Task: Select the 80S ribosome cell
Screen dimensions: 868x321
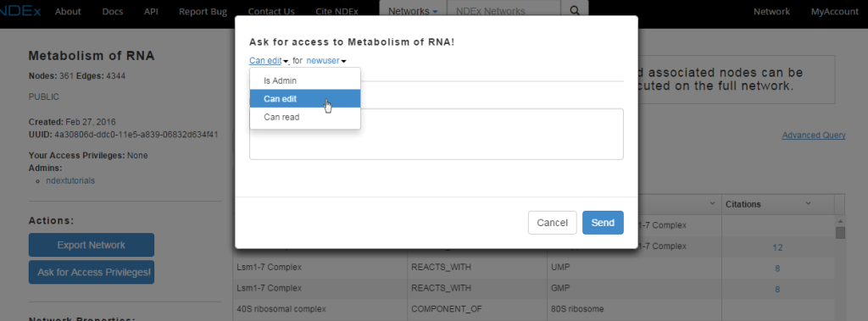Action: coord(633,309)
